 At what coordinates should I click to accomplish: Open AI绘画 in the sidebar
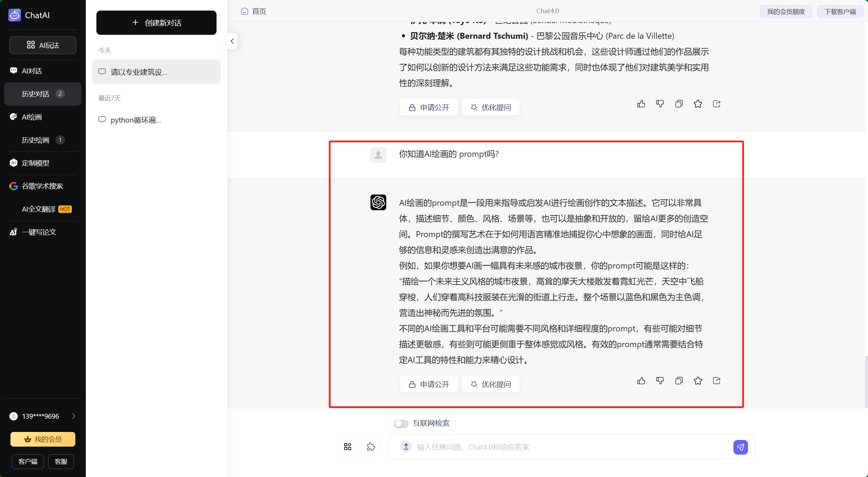32,117
